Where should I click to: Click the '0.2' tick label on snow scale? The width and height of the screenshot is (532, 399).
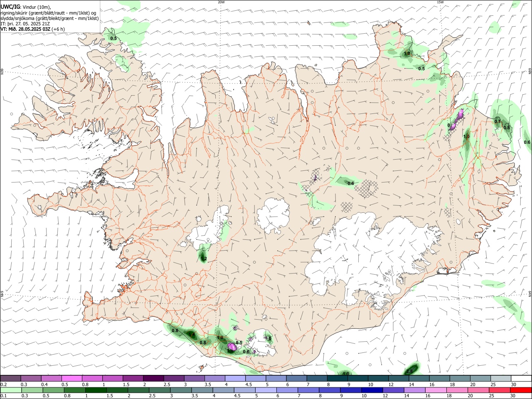[3, 384]
